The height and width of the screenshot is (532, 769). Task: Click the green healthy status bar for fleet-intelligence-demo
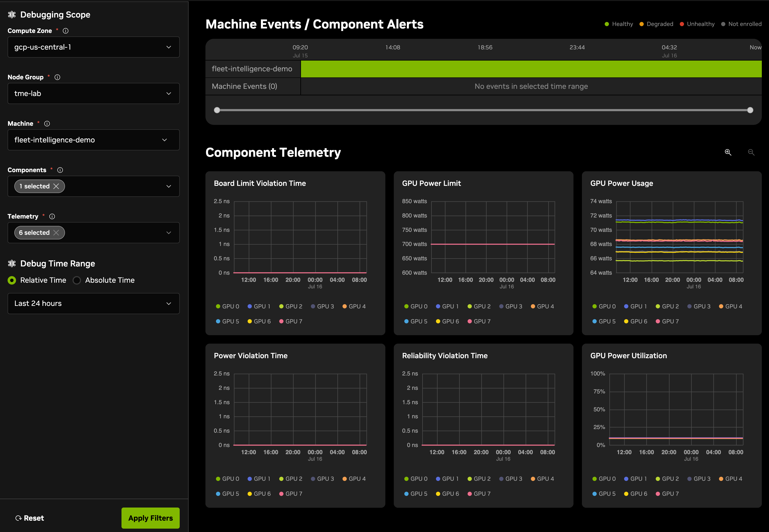531,69
